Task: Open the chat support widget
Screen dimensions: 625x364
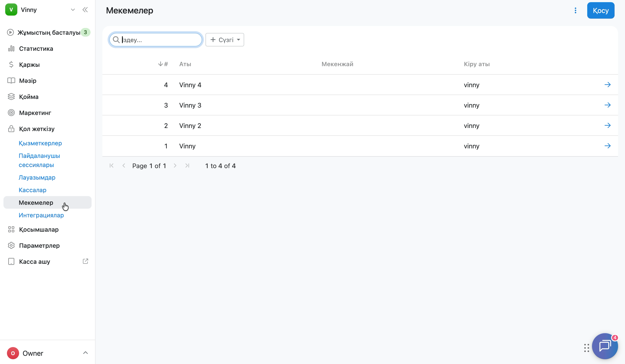Action: [x=605, y=346]
